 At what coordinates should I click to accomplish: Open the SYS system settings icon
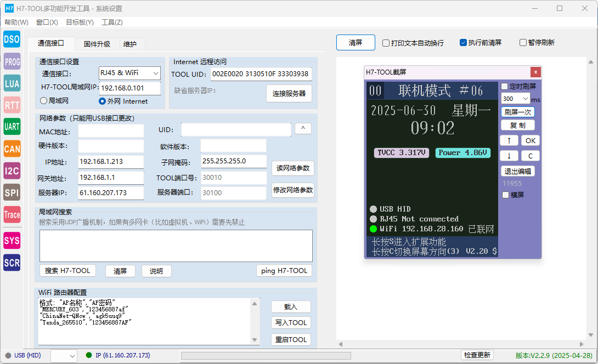(x=12, y=241)
